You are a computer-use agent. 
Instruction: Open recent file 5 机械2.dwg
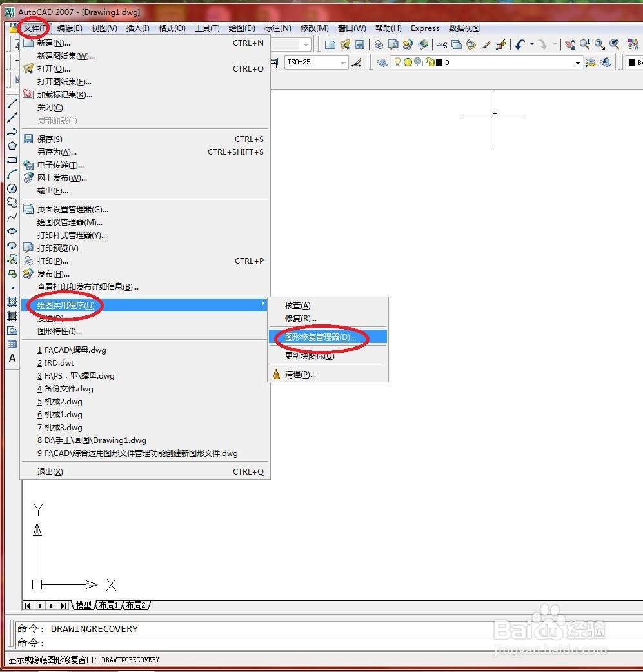(145, 402)
